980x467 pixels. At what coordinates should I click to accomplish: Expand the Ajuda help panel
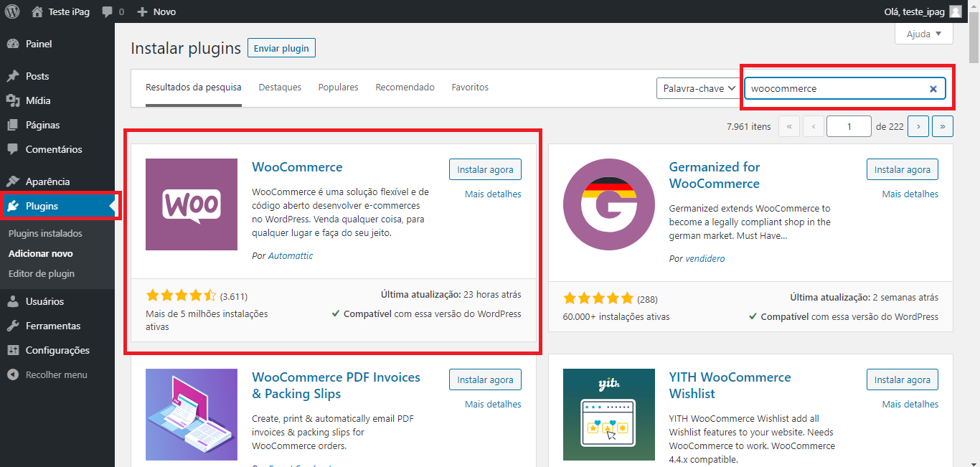coord(924,34)
